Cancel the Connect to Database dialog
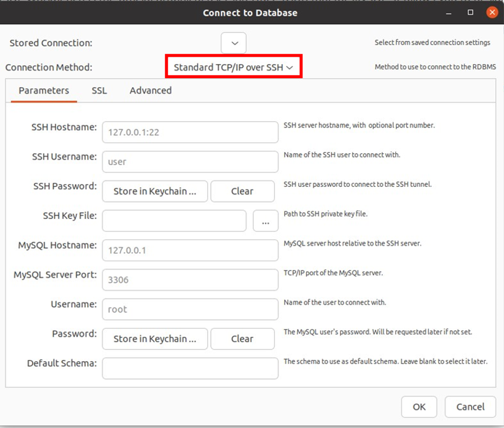504x428 pixels. [470, 407]
